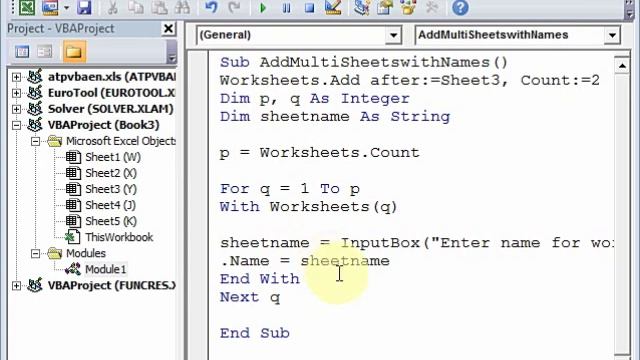Click the code window margin indicator bar
Image resolution: width=640 pixels, height=360 pixels.
tap(198, 206)
